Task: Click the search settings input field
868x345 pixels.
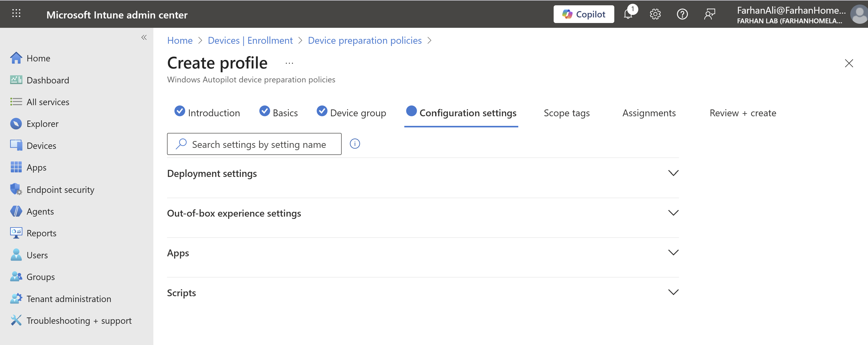Action: [259, 144]
